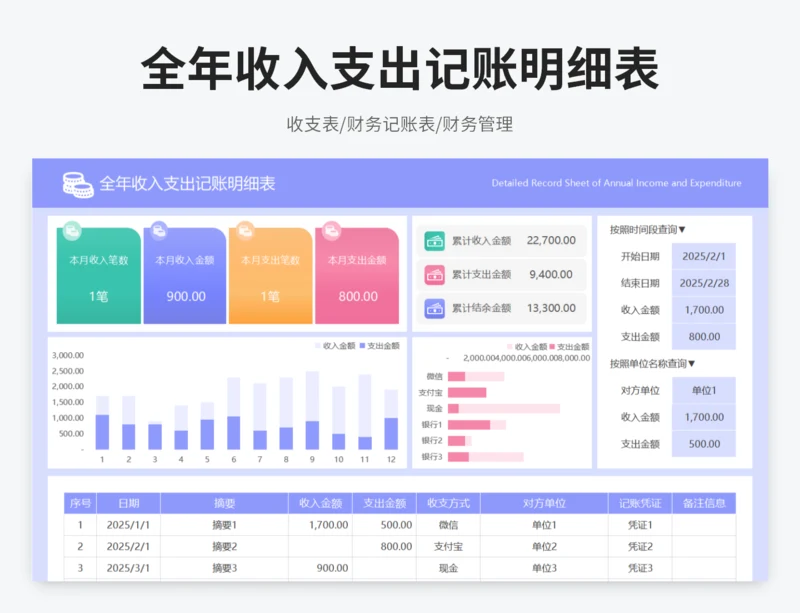Click the 收入金额 legend swatch in bar chart
Viewport: 800px width, 613px height.
click(318, 346)
